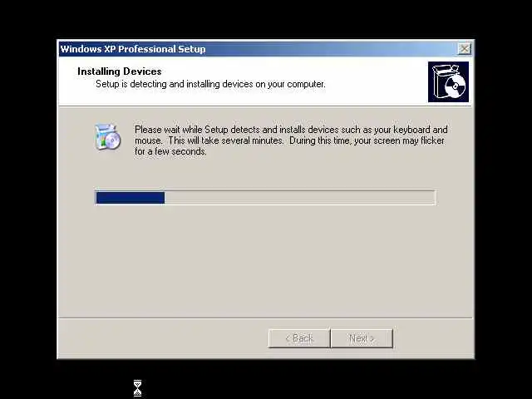Click the device installation progress bar
This screenshot has width=532, height=399.
(x=265, y=198)
